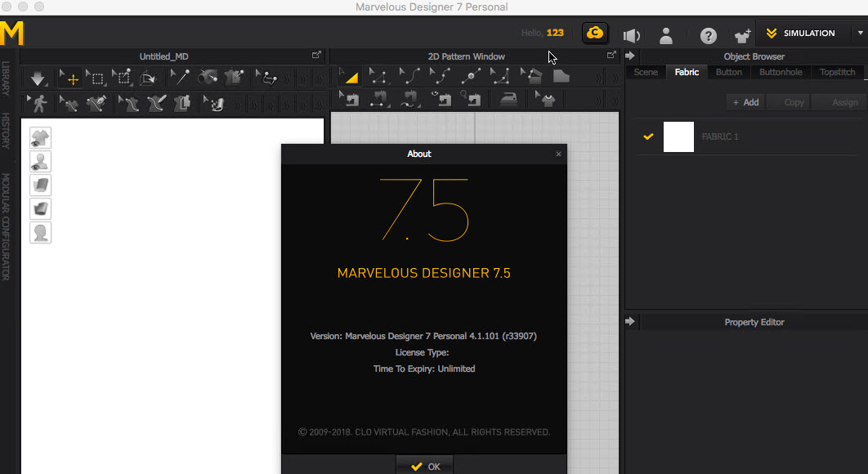Open the HISTORY side panel

[6, 130]
